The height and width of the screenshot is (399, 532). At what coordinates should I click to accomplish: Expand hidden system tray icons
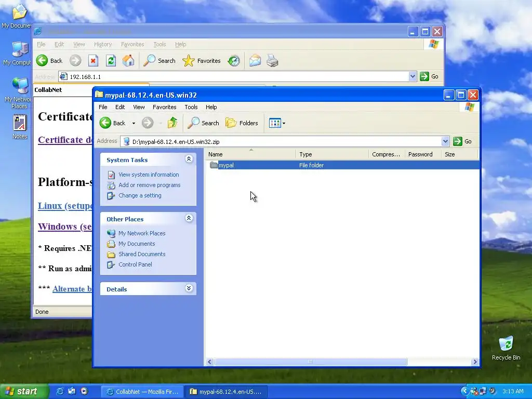[x=464, y=391]
